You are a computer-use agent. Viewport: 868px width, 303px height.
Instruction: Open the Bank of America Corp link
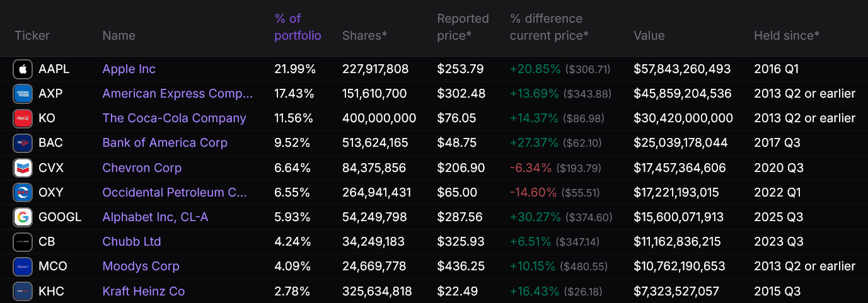click(165, 143)
